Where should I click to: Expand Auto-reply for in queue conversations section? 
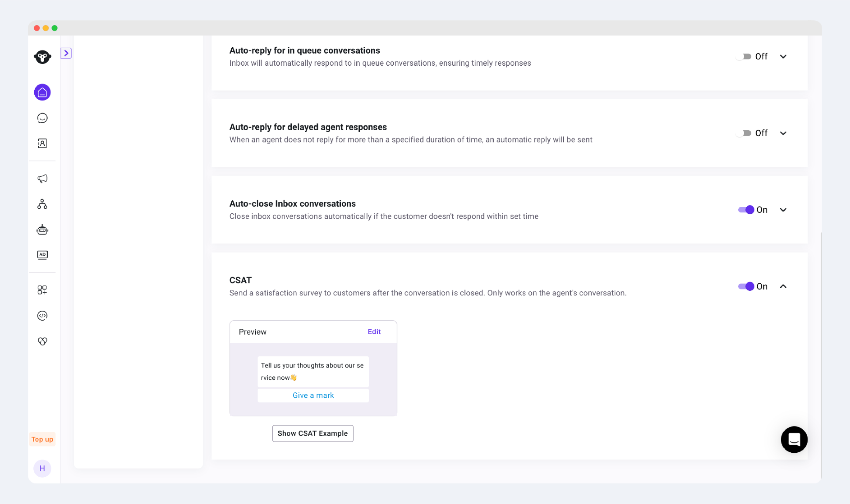783,56
